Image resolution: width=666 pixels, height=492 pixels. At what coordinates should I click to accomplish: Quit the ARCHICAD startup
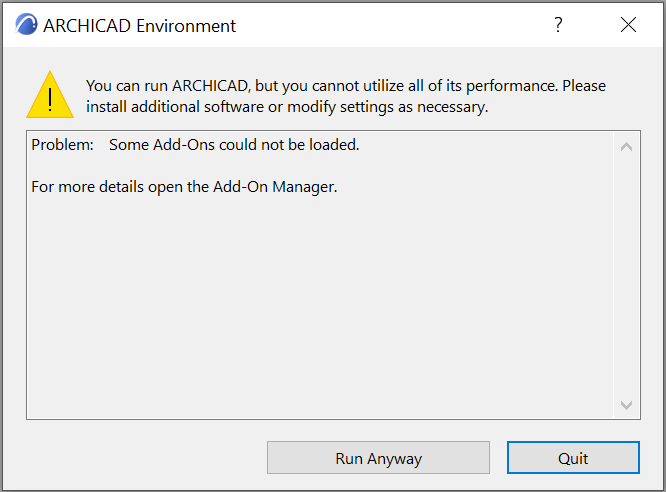(573, 459)
